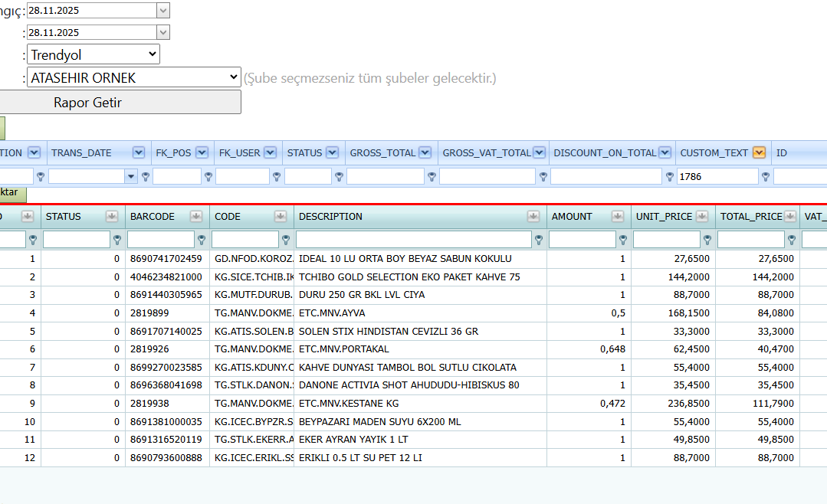Click the GROSS_VAT_TOTAL filter funnel icon
This screenshot has height=504, width=827.
[x=543, y=177]
